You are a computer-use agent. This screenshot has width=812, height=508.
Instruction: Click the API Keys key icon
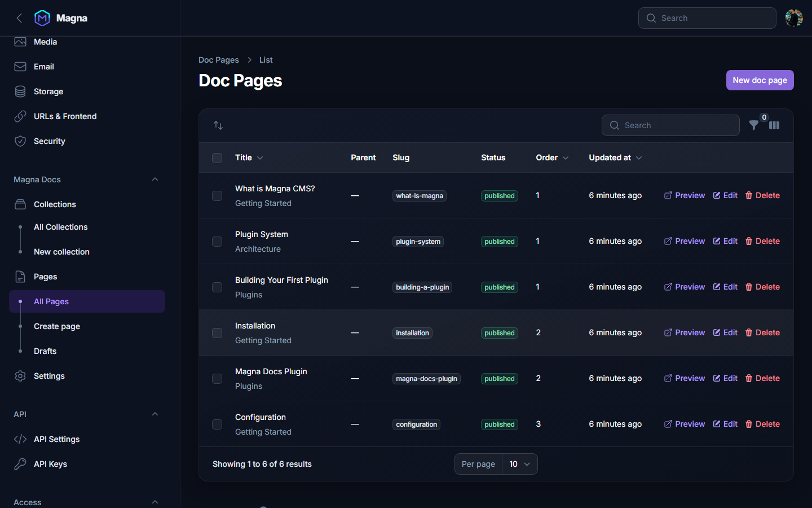[20, 464]
